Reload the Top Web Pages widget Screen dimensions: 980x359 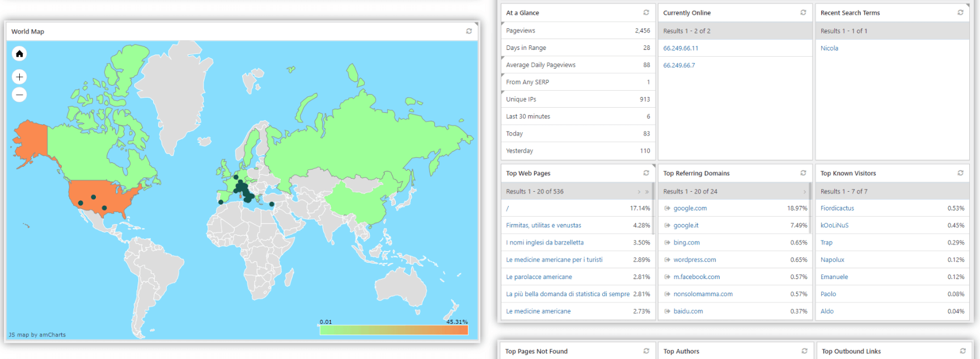click(x=646, y=173)
